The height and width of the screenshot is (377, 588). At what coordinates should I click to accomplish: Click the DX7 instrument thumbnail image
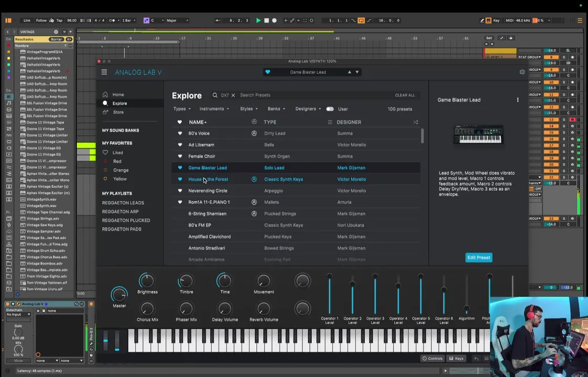tap(478, 134)
